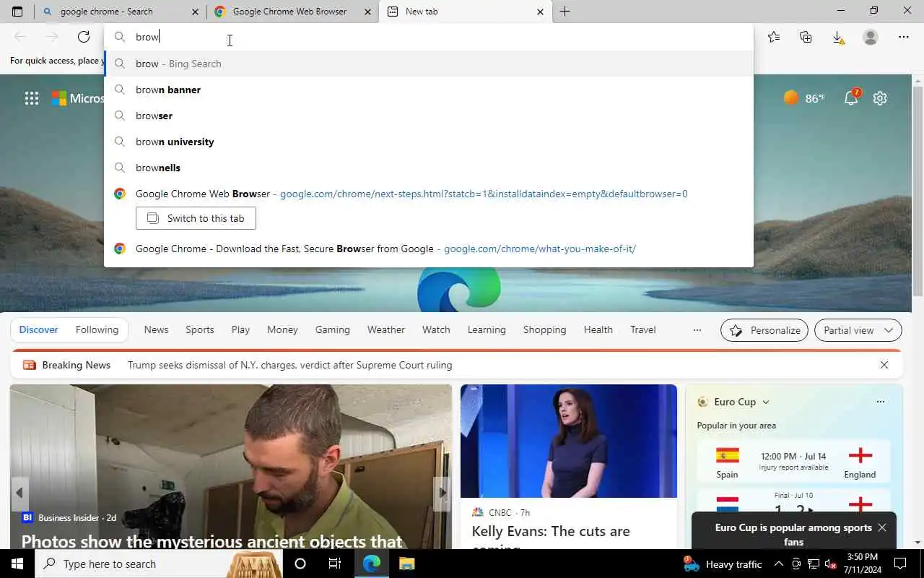This screenshot has width=924, height=578.
Task: Choose 'brow - Bing Search' suggestion
Action: pos(429,64)
